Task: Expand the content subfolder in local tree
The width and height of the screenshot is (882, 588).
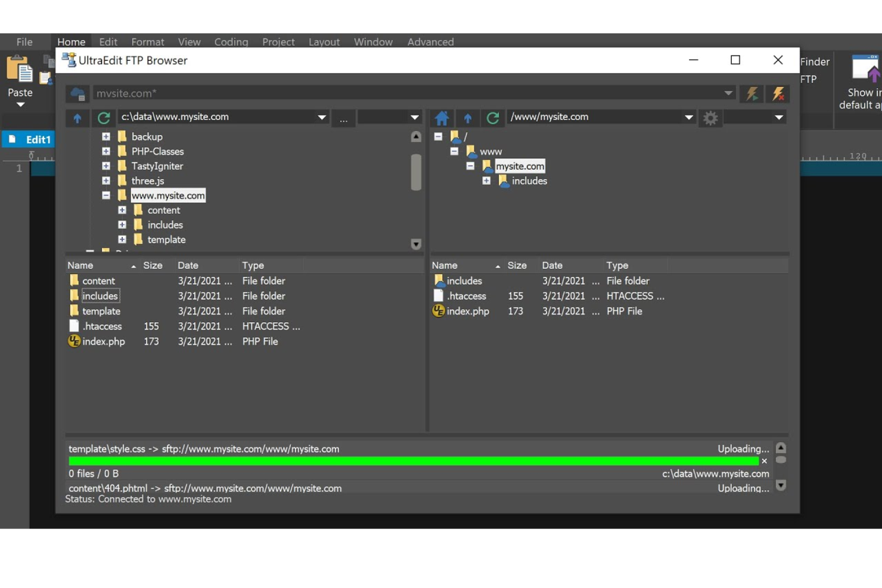Action: point(122,210)
